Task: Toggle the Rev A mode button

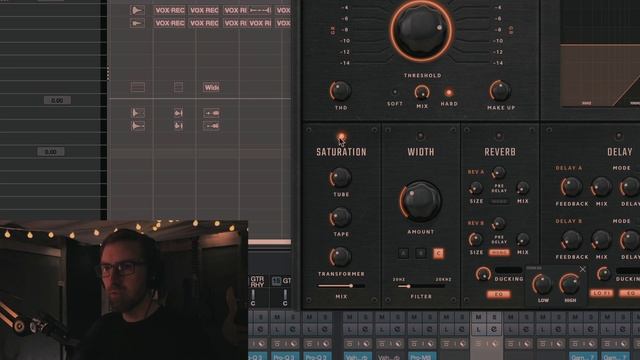Action: point(499,202)
